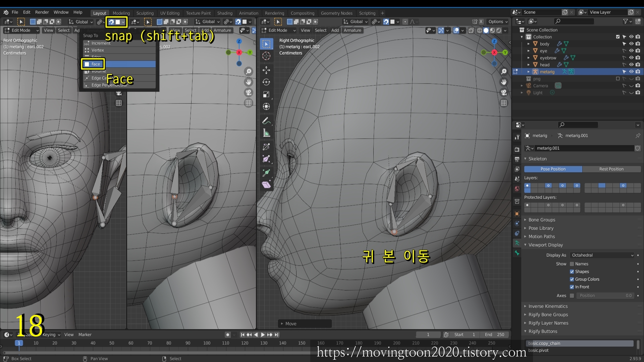Expand the Inverse Kinematics panel
Screen dimensions: 644x362
tap(548, 306)
